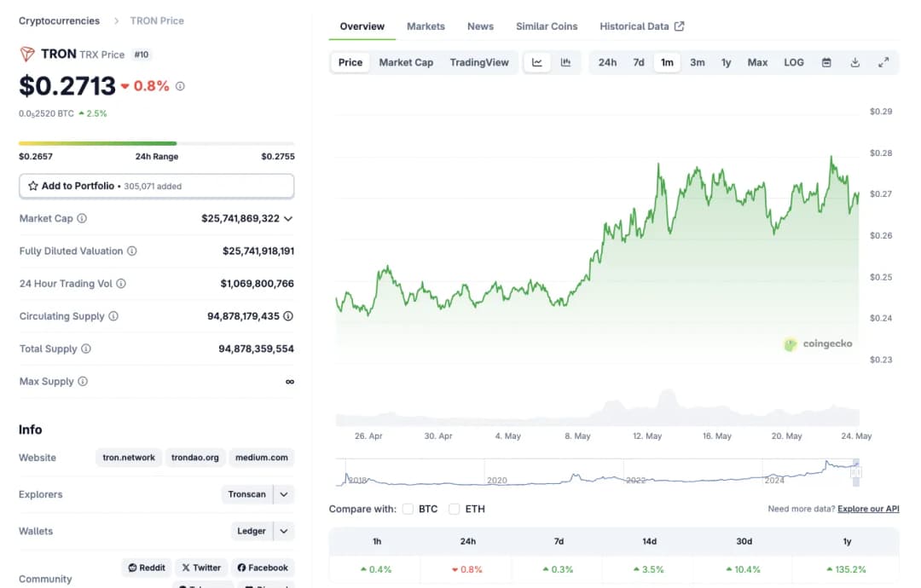Expand Market Cap details chevron
Viewport: 921px width, 588px height.
288,219
